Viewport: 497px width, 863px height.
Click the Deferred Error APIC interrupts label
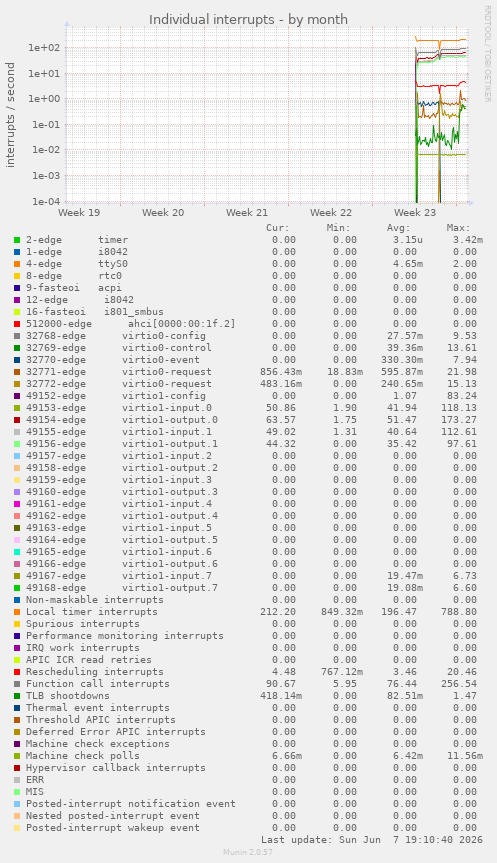tap(116, 732)
